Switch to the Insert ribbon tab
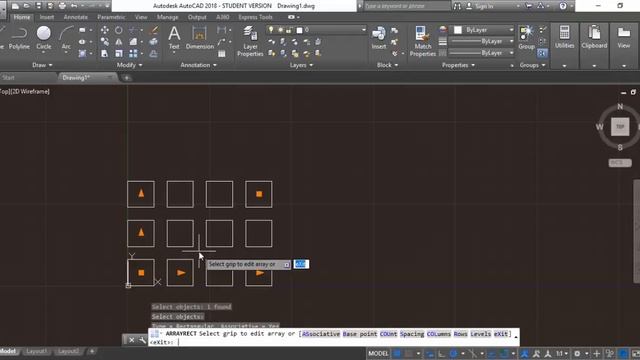This screenshot has width=640, height=360. tap(47, 17)
